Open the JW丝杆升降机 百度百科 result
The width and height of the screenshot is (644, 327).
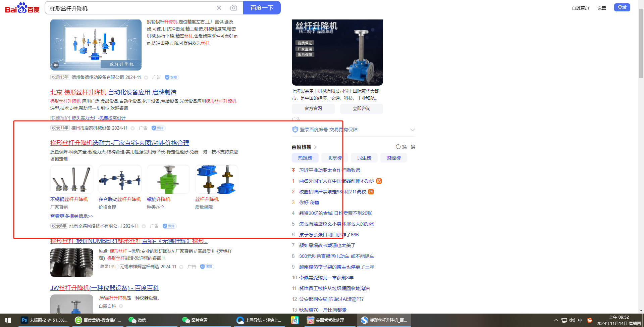click(105, 288)
